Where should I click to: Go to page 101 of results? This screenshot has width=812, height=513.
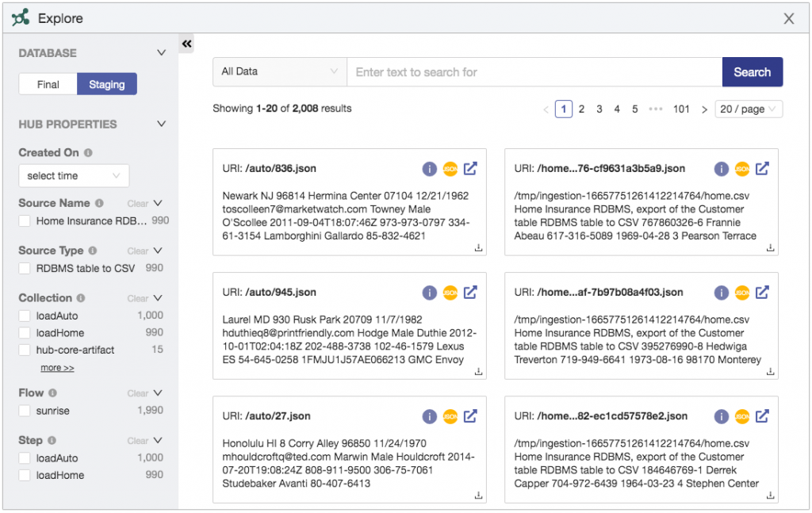(x=682, y=108)
